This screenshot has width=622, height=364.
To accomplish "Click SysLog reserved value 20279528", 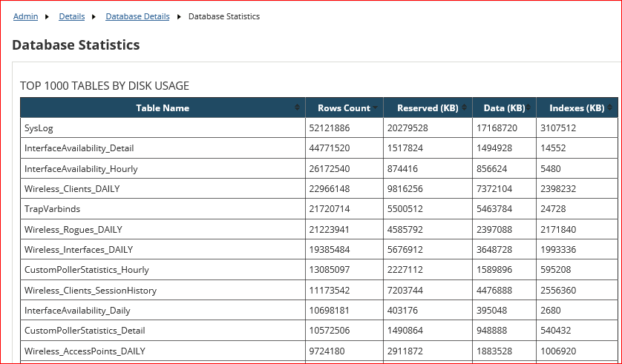I will coord(407,128).
